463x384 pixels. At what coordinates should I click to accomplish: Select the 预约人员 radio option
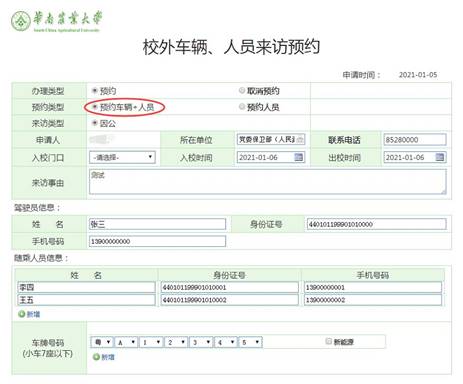(242, 107)
